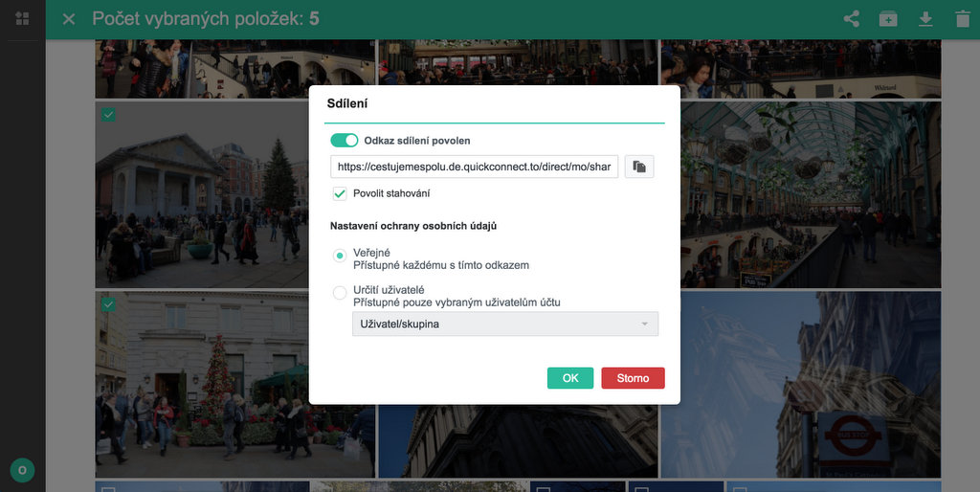Viewport: 980px width, 492px height.
Task: Cancel the dialog with Storno button
Action: click(x=633, y=378)
